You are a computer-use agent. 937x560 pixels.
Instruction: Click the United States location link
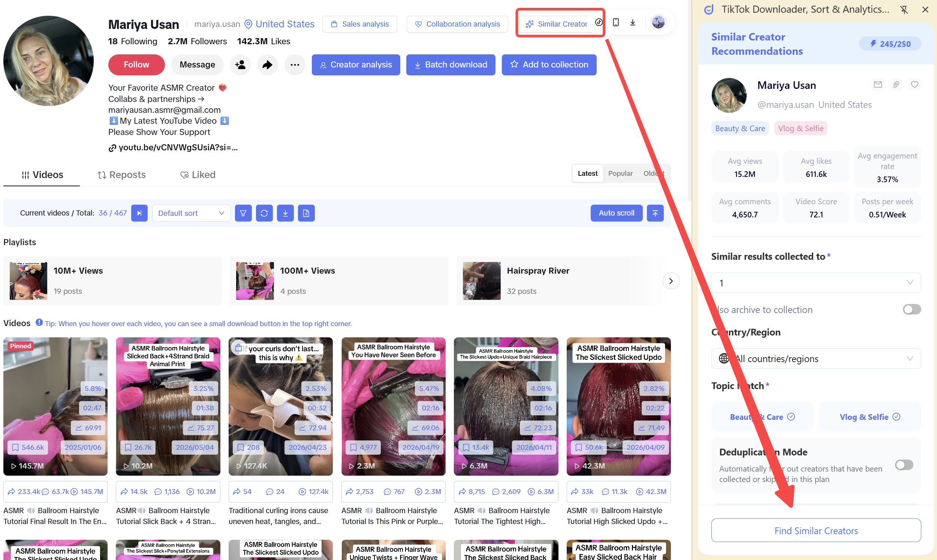[x=285, y=24]
